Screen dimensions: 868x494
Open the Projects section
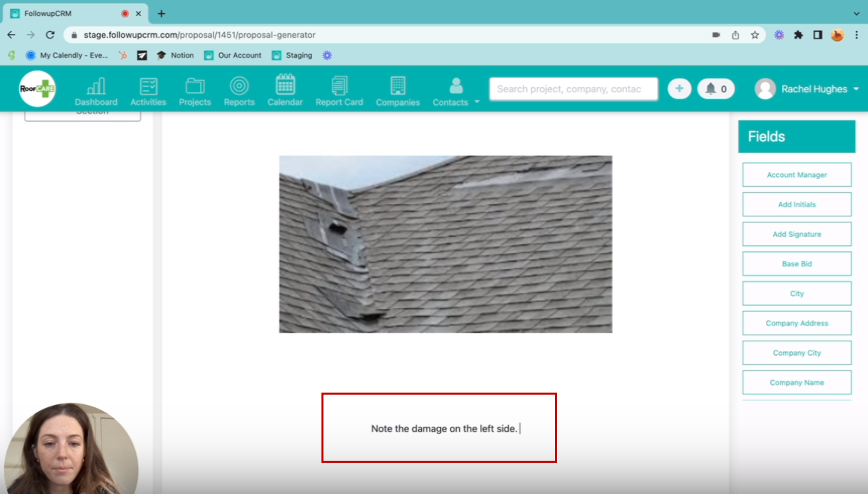click(x=195, y=91)
